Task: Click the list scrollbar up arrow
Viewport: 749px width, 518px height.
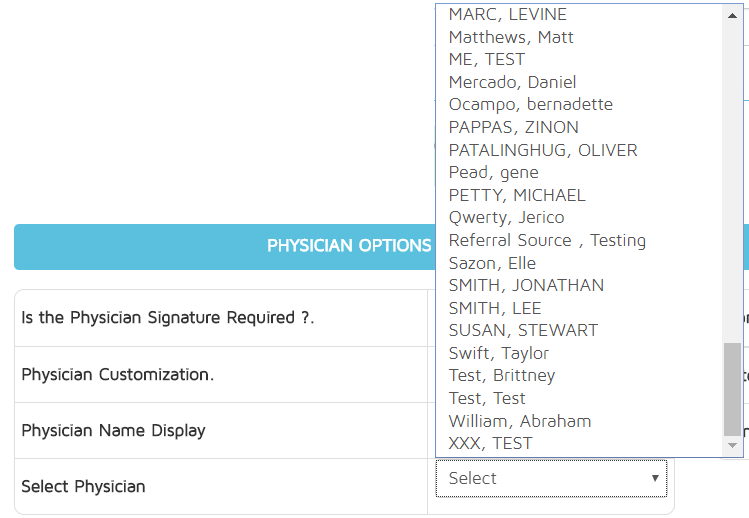Action: coord(733,13)
